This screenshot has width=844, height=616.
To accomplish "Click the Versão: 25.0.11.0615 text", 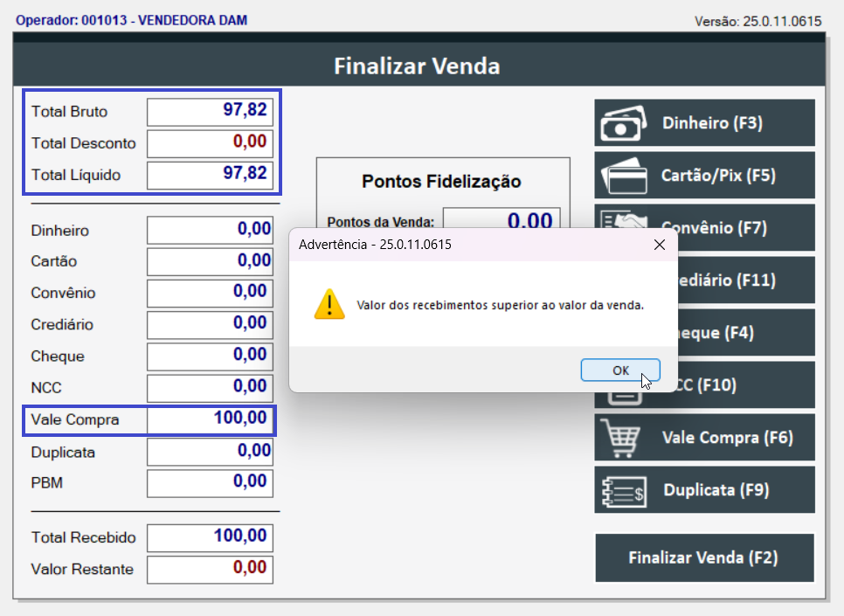I will pyautogui.click(x=758, y=22).
